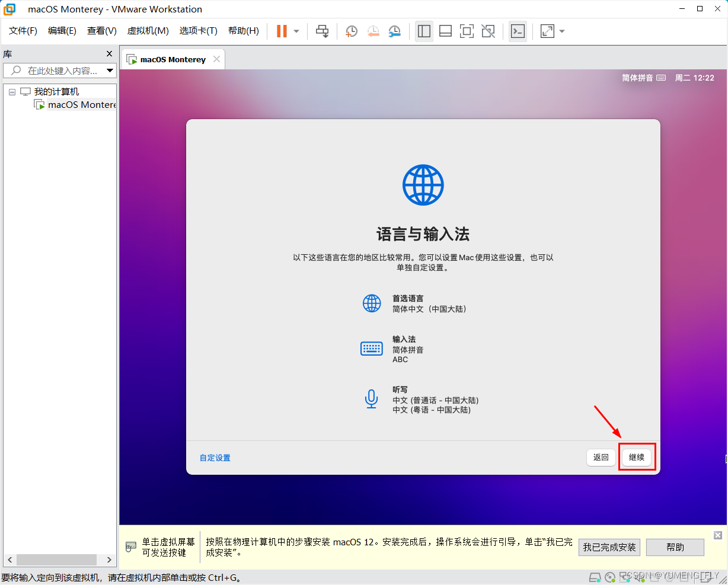Click the magnifier icon in library search
728x585 pixels.
(17, 71)
